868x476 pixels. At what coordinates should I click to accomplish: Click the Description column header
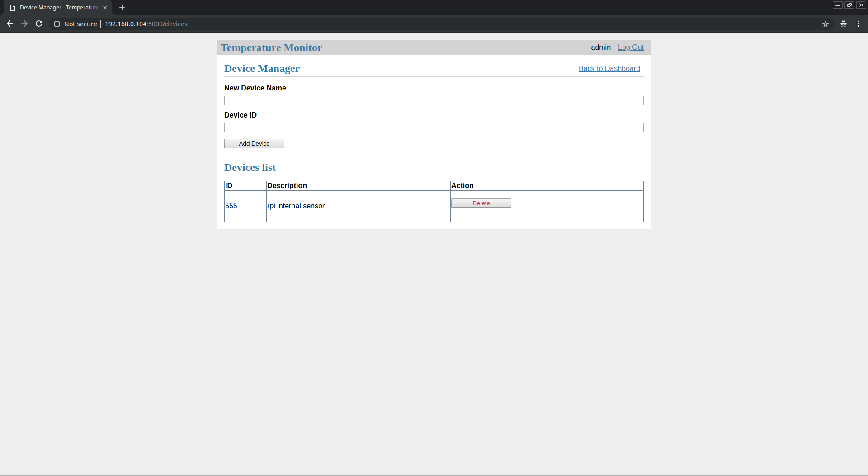point(287,185)
